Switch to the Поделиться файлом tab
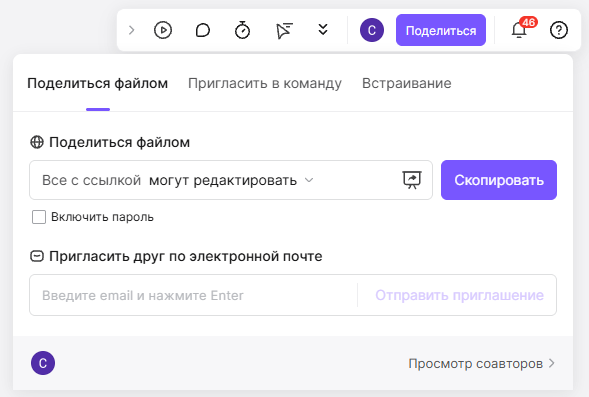The height and width of the screenshot is (397, 589). [98, 83]
